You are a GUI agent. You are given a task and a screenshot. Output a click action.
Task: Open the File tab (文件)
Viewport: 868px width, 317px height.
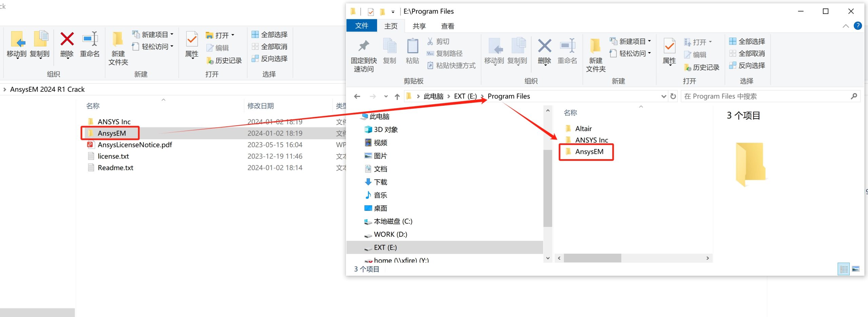coord(361,26)
